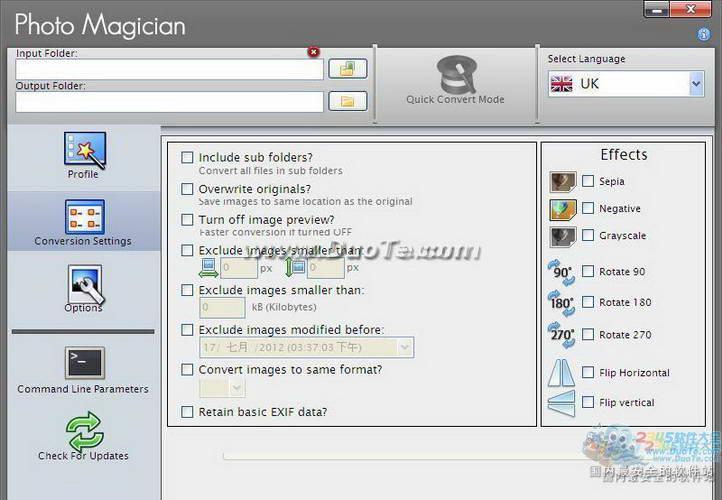Clear input folder with red X icon
The width and height of the screenshot is (722, 500).
(314, 52)
